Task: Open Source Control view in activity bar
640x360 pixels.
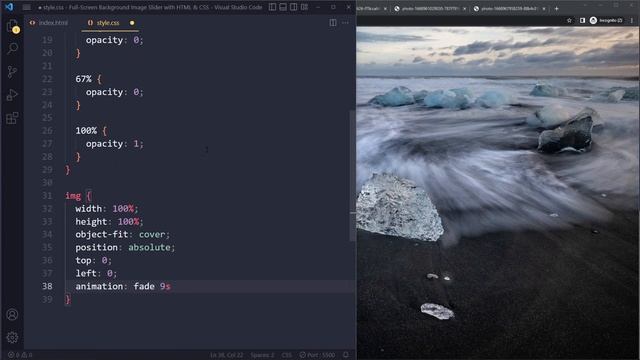Action: [12, 72]
